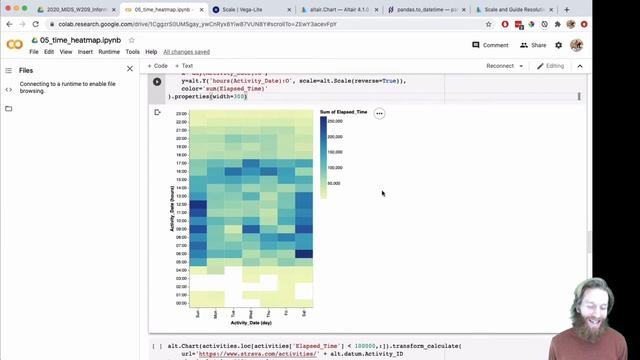Open the View menu
The image size is (640, 360).
point(66,52)
